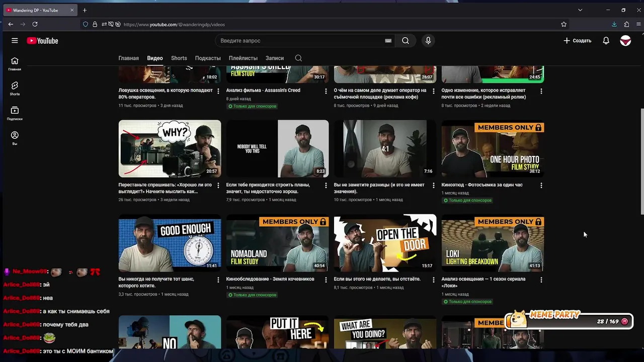This screenshot has height=362, width=644.
Task: Open options for "Анализ освещения — Локи" video
Action: coord(541,280)
